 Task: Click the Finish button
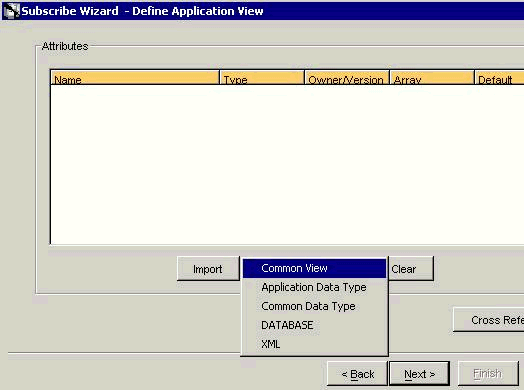click(488, 374)
